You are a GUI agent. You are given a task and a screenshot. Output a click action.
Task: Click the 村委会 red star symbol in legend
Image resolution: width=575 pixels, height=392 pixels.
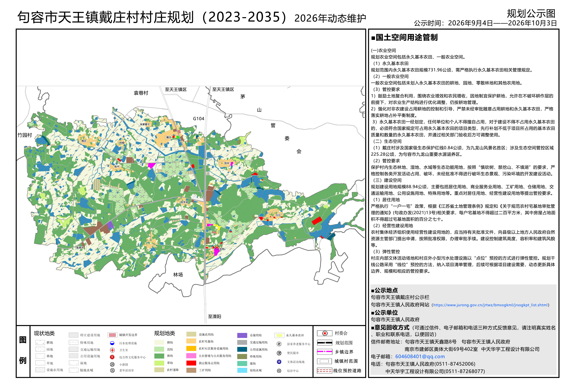(325, 333)
